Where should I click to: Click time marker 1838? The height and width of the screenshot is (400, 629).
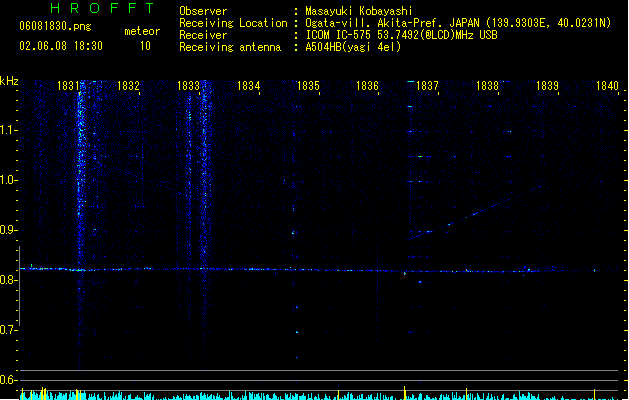click(x=487, y=86)
